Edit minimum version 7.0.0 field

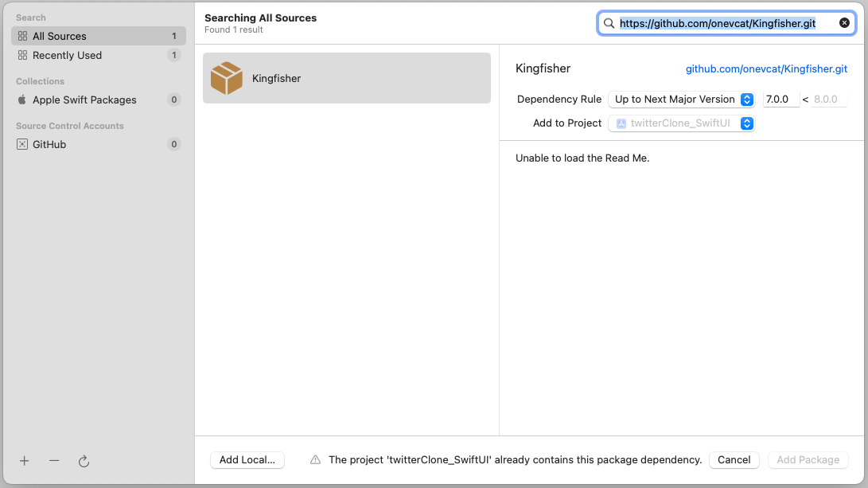click(780, 100)
